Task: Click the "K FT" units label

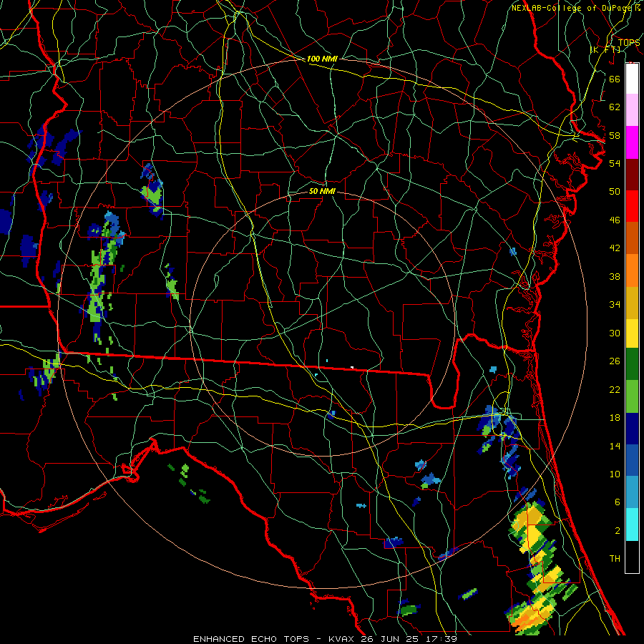Action: click(606, 50)
